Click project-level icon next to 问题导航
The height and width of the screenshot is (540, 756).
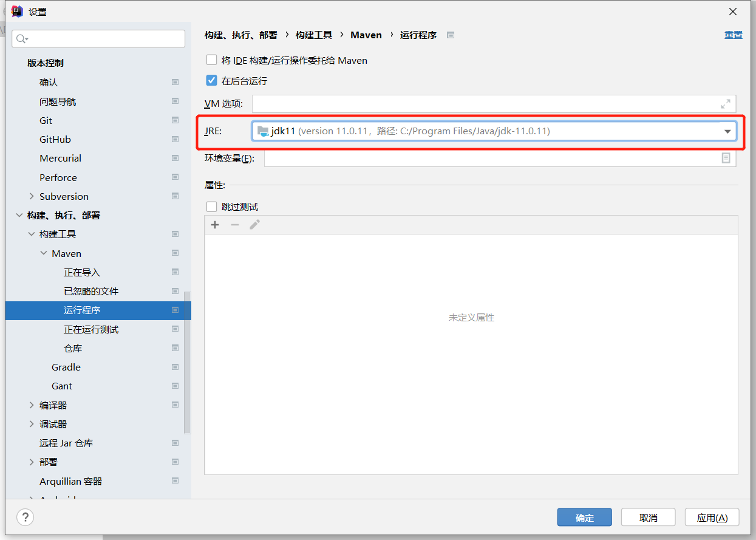[175, 101]
